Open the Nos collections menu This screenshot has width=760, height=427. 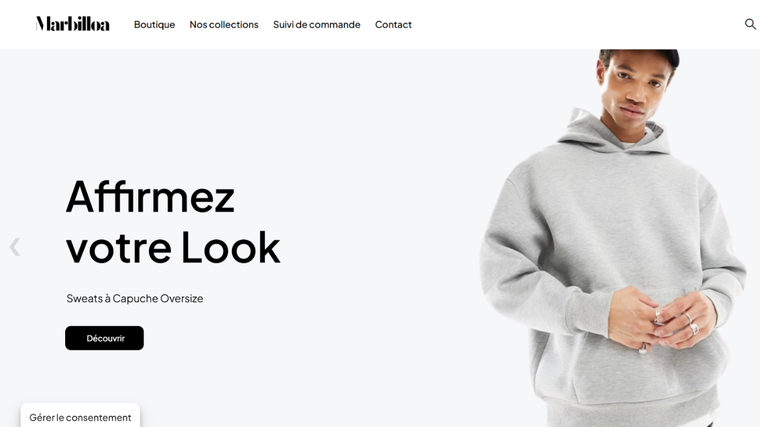click(223, 24)
